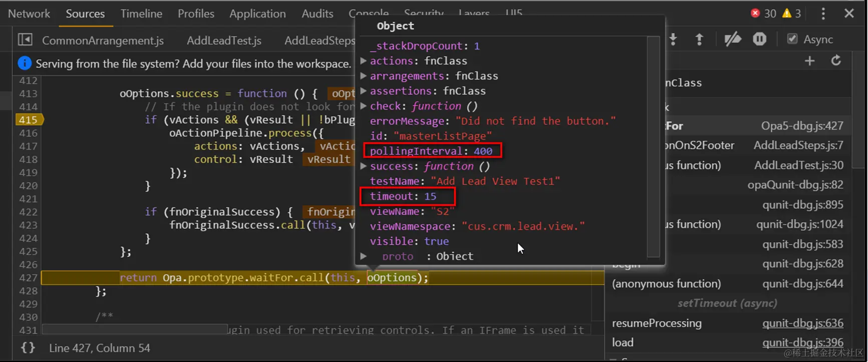Open qunit-dbg.js:1024 source link

point(800,224)
